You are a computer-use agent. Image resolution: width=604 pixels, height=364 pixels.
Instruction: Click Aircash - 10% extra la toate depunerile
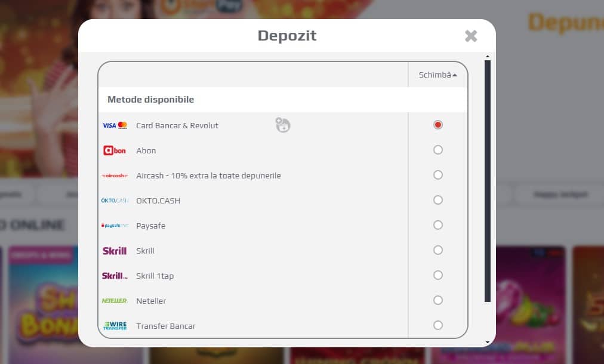208,175
